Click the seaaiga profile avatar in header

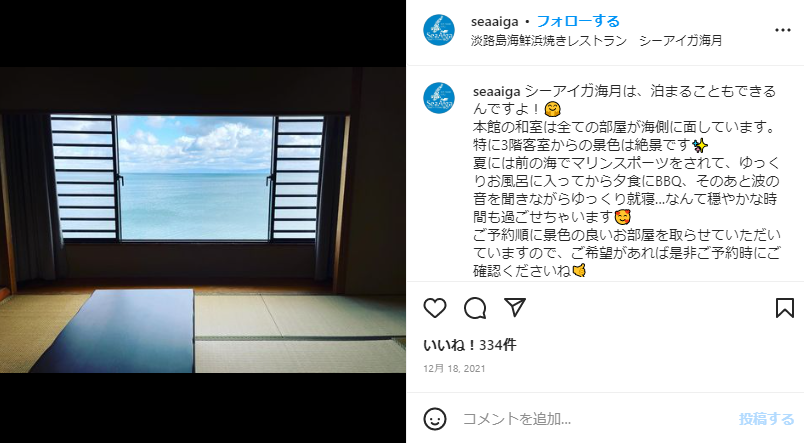[439, 30]
